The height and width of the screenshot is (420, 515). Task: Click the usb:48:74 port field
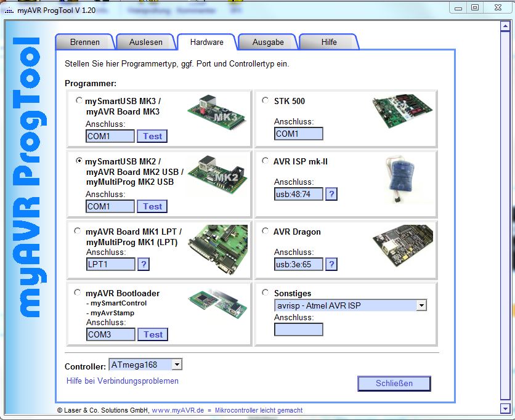[299, 194]
